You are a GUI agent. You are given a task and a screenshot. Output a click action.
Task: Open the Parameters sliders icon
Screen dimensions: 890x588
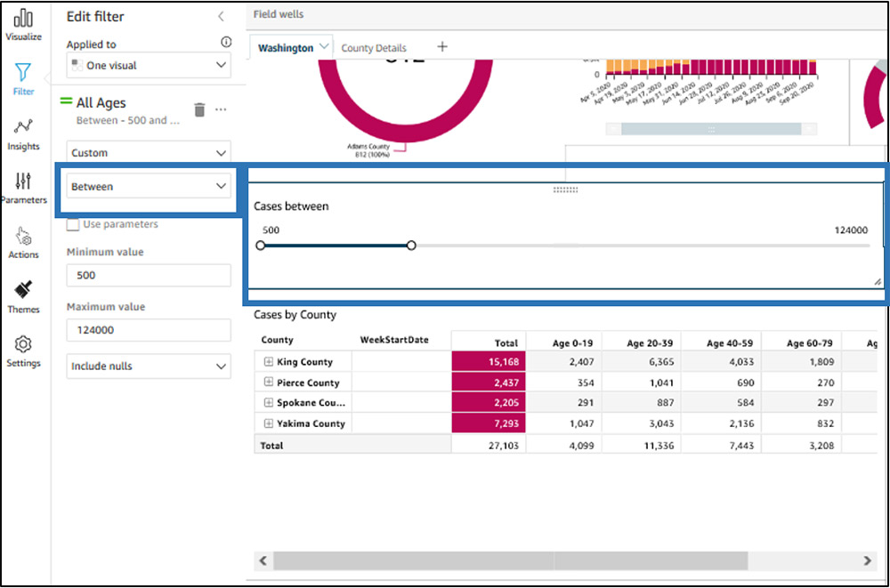click(x=23, y=181)
